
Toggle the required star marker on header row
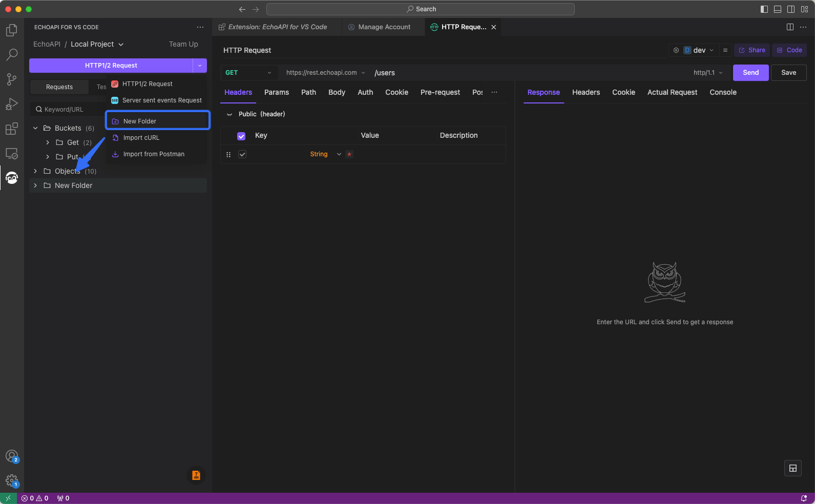click(x=349, y=154)
